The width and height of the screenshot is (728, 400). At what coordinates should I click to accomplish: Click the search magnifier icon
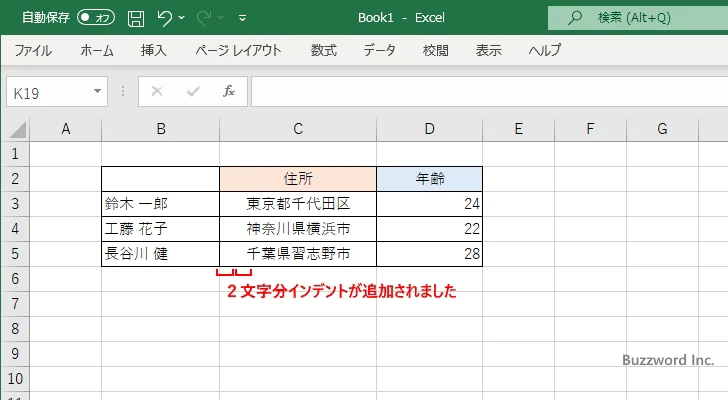[575, 18]
